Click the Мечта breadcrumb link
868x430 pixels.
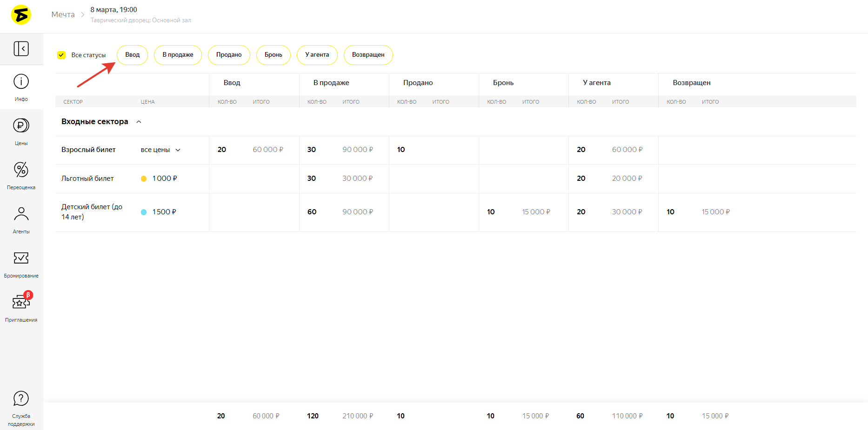[63, 14]
